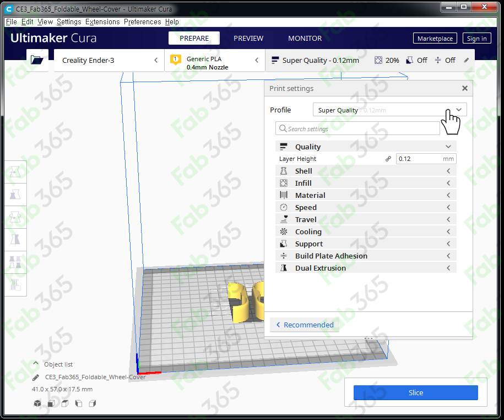Screen dimensions: 504x420
Task: Click the Dual Extrusion category icon
Action: click(284, 268)
